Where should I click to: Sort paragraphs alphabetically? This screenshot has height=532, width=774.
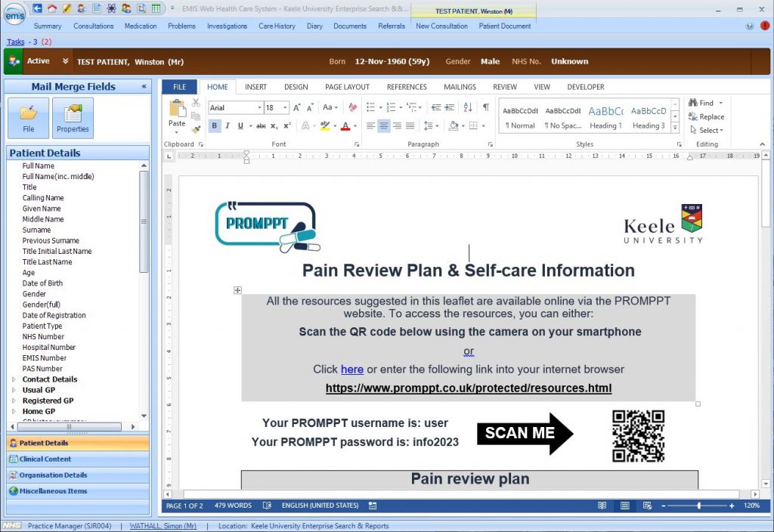pos(468,107)
